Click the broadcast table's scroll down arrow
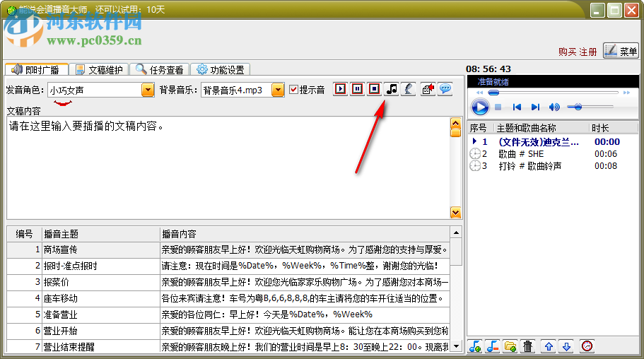Screen dimensions: 644x359 [456, 346]
